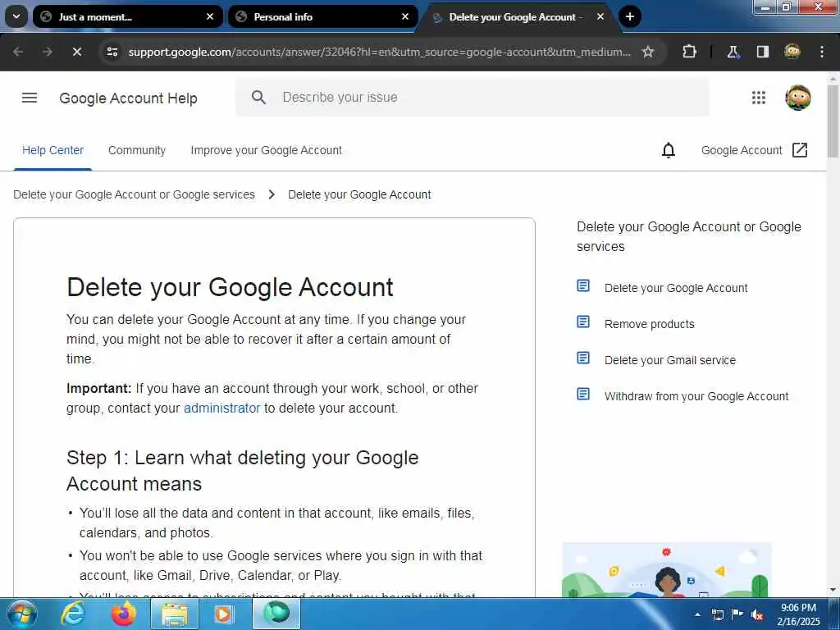
Task: Close the 'Delete your Google Account' tab
Action: coord(600,16)
